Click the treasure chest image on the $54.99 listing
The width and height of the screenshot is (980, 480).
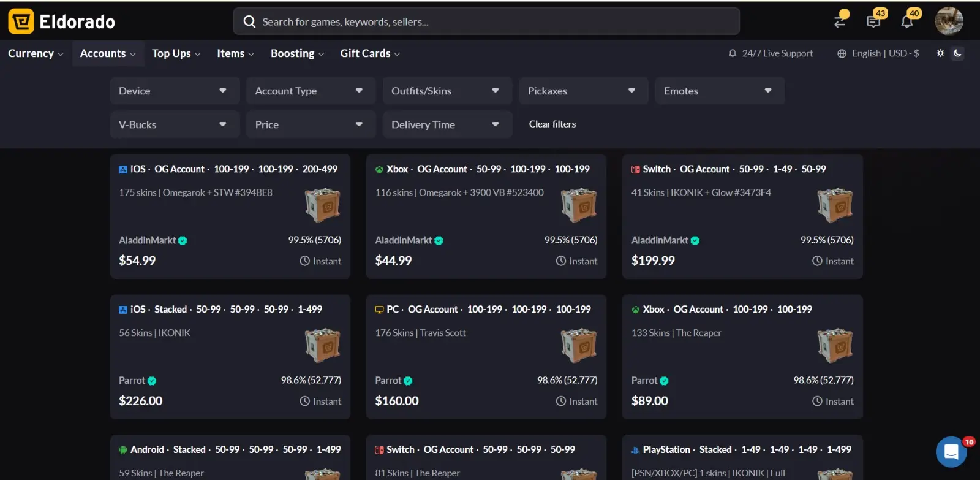pos(323,205)
